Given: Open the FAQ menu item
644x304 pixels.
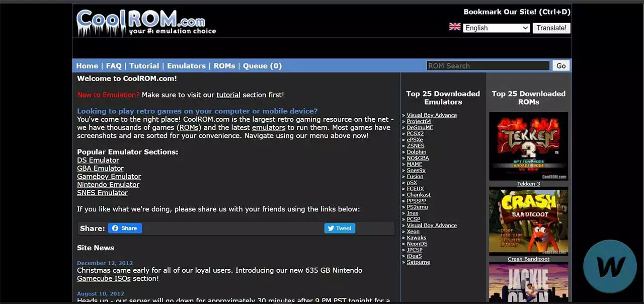Looking at the screenshot, I should tap(114, 66).
